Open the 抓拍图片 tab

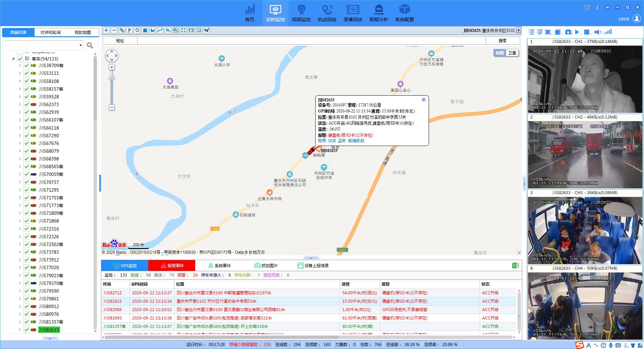coord(266,265)
